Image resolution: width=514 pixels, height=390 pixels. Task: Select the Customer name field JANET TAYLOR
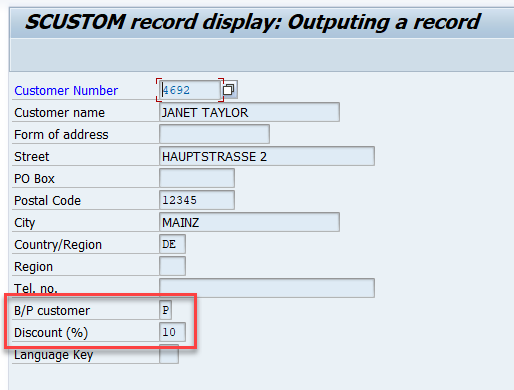(249, 112)
